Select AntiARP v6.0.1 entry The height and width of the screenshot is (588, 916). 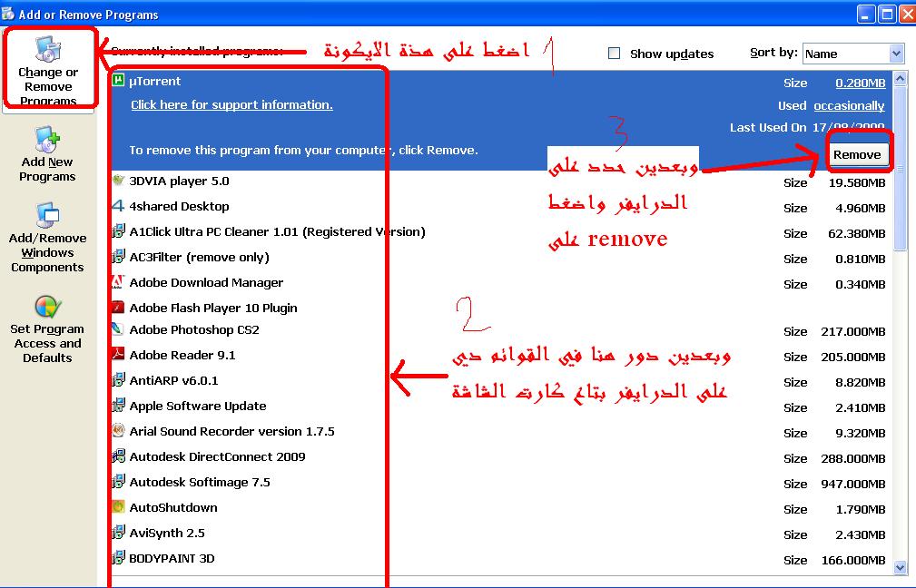[x=501, y=381]
